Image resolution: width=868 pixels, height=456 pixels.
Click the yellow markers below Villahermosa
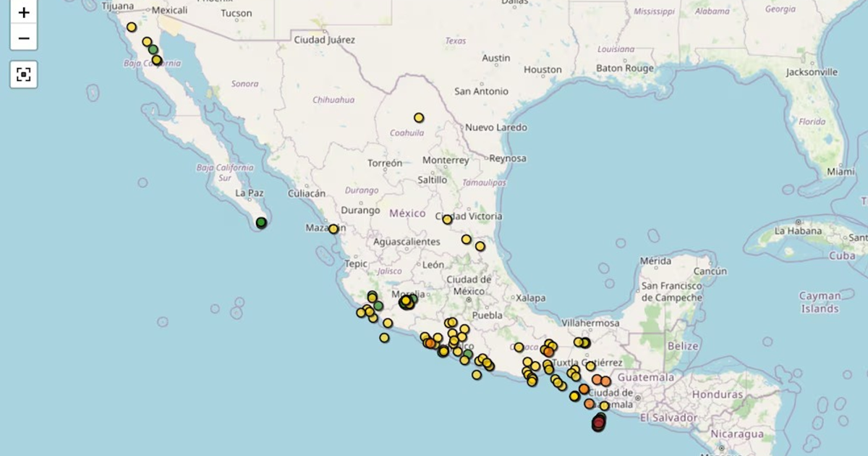click(x=580, y=342)
